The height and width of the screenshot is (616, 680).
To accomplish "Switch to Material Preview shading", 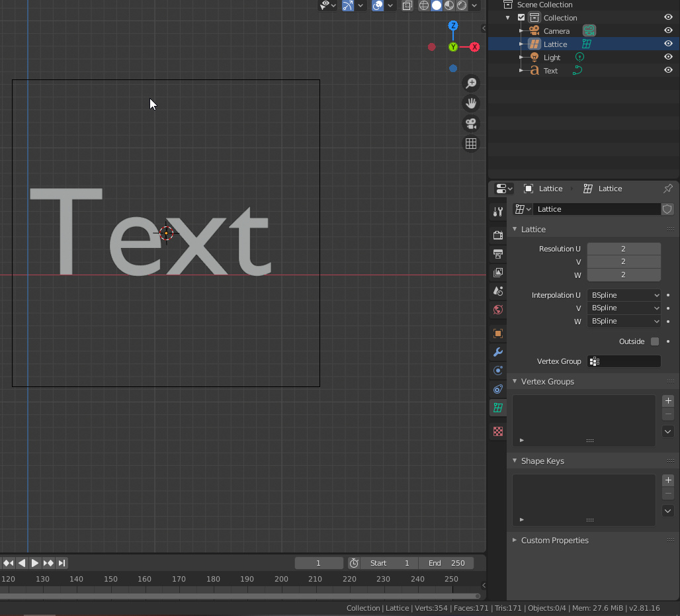I will coord(449,5).
